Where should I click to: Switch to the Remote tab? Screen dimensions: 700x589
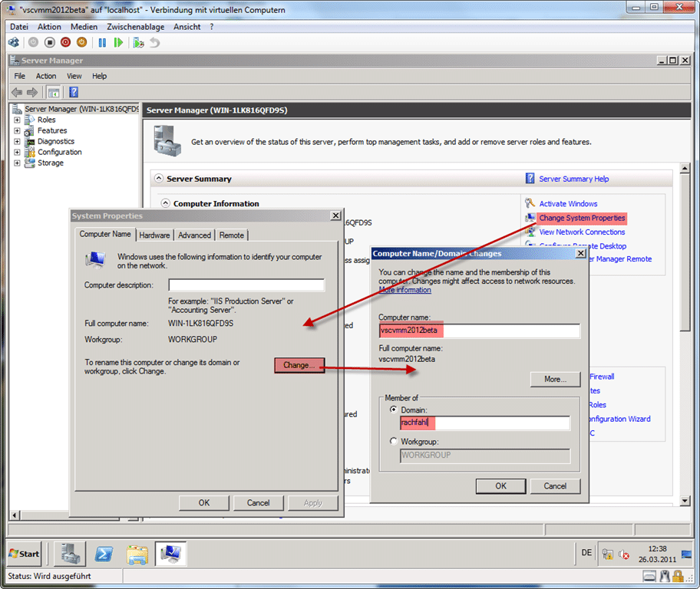point(232,235)
